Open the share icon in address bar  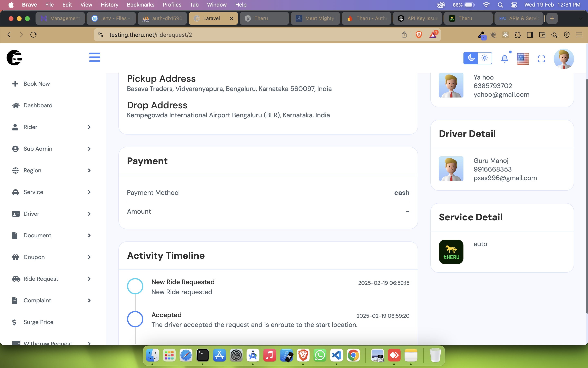(404, 35)
